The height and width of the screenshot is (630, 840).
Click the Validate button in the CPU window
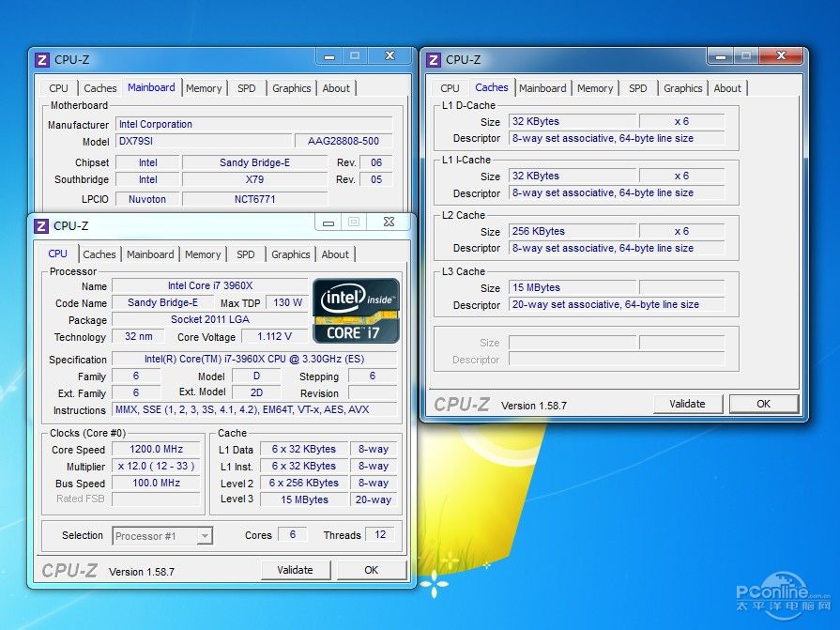click(296, 570)
